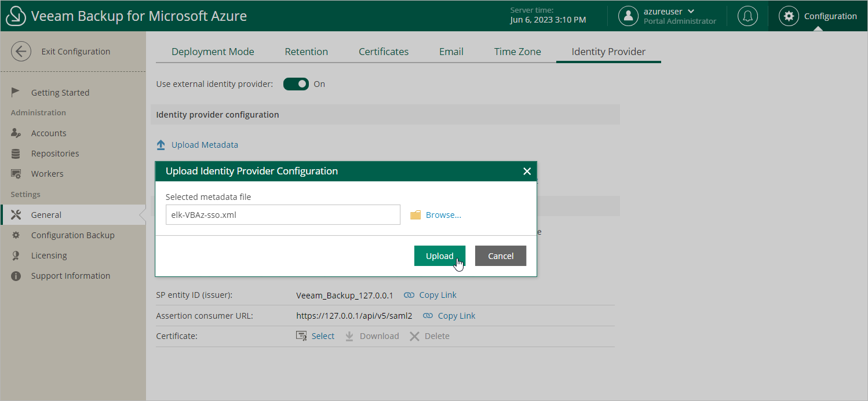The image size is (868, 401).
Task: Select the Email tab
Action: click(451, 52)
